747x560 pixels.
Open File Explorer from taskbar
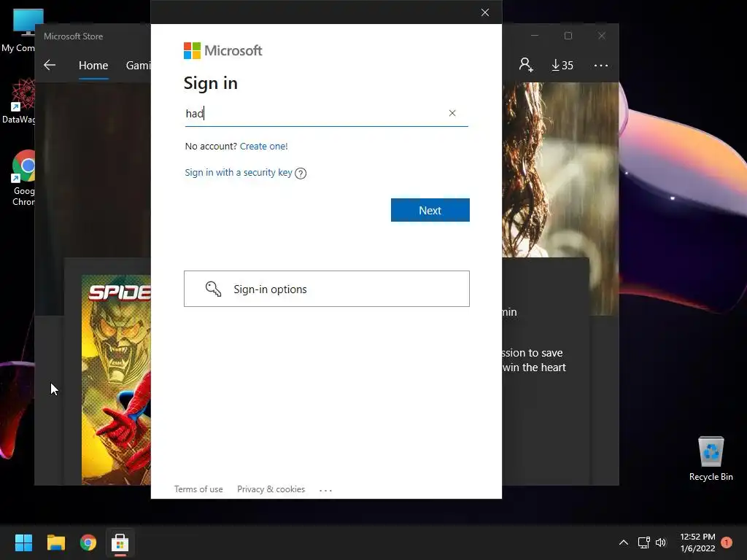[55, 542]
